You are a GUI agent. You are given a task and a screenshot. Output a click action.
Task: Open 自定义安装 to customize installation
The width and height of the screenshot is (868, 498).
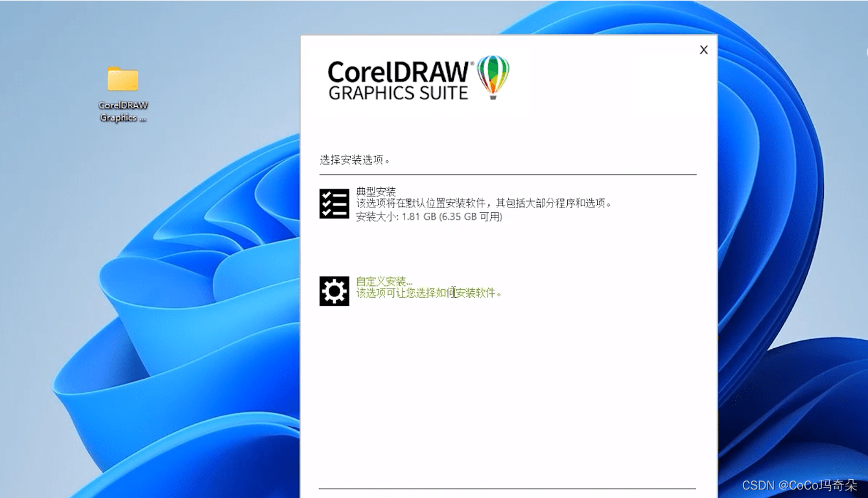tap(382, 281)
